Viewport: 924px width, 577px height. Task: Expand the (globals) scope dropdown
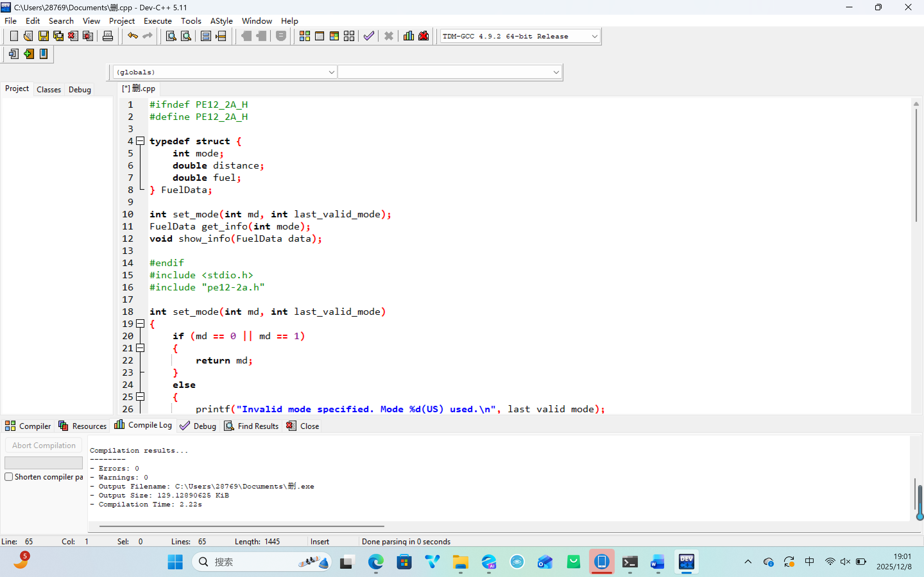click(331, 72)
